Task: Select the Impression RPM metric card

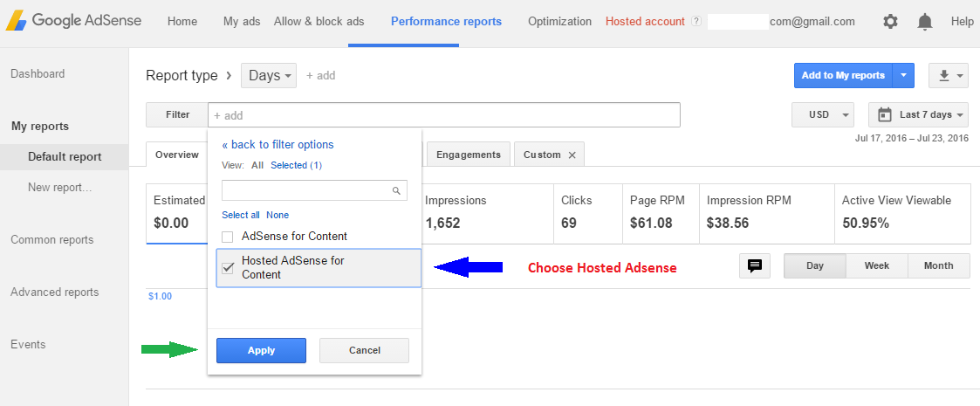Action: pyautogui.click(x=767, y=213)
